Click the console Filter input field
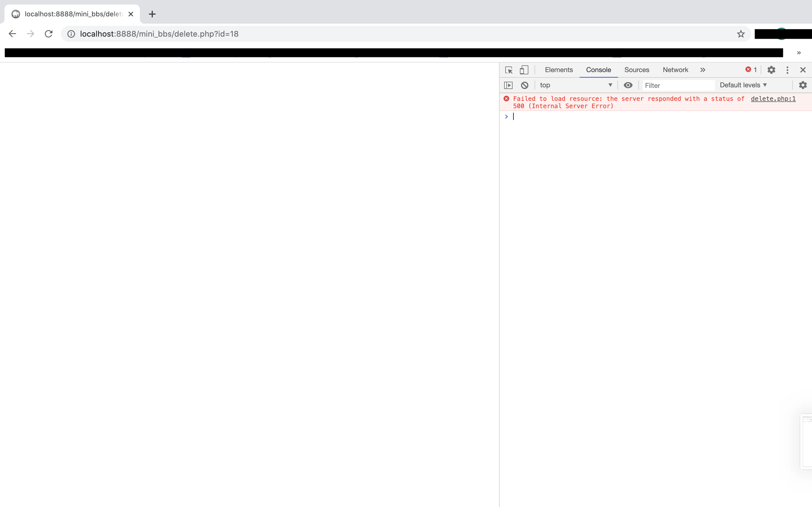 pos(678,86)
